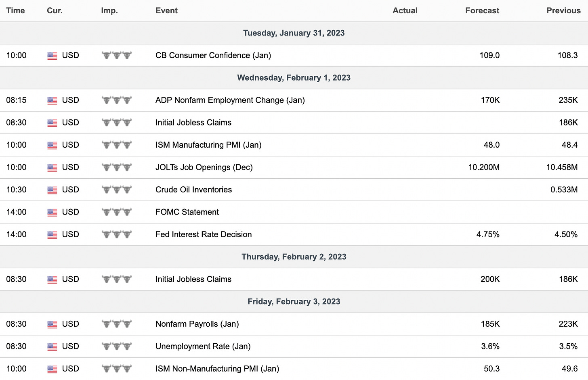
Task: Click the US flag in Fed Interest Rate Decision row
Action: coord(52,235)
